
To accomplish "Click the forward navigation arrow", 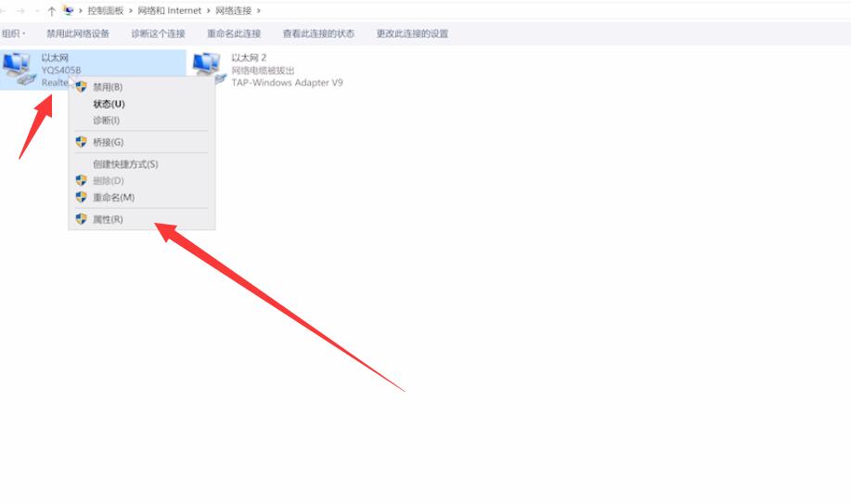I will point(20,11).
